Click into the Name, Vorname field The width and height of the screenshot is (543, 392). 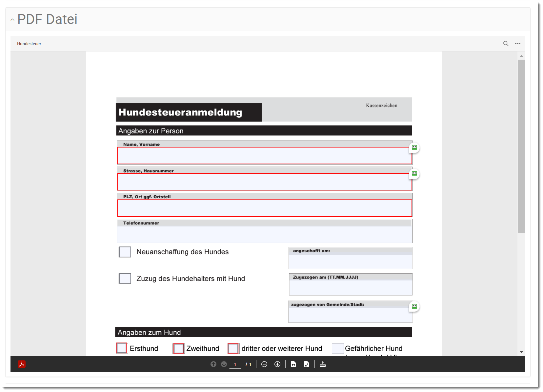pos(264,156)
